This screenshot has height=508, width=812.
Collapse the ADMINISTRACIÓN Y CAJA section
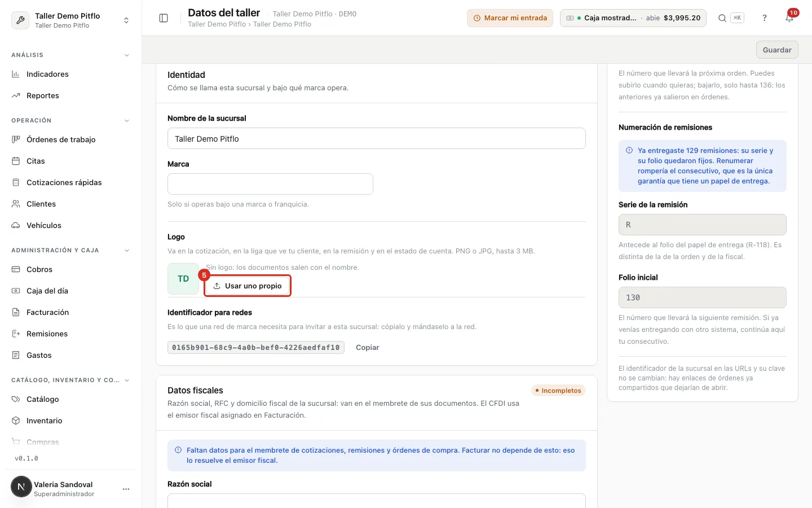[127, 251]
